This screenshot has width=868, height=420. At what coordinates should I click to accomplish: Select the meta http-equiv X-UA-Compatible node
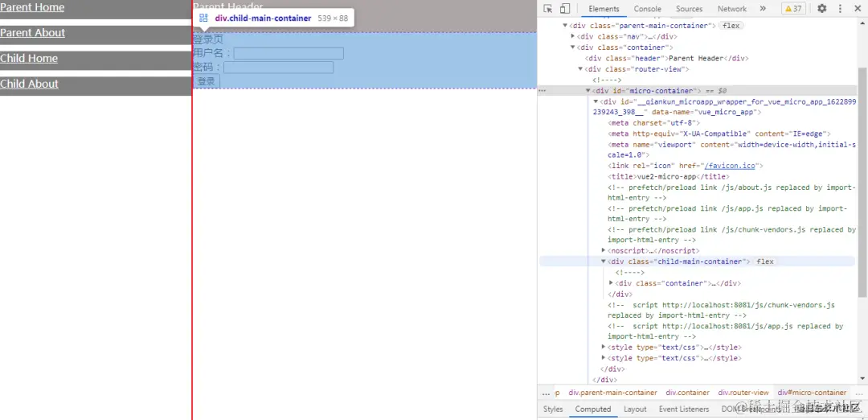[x=719, y=134]
